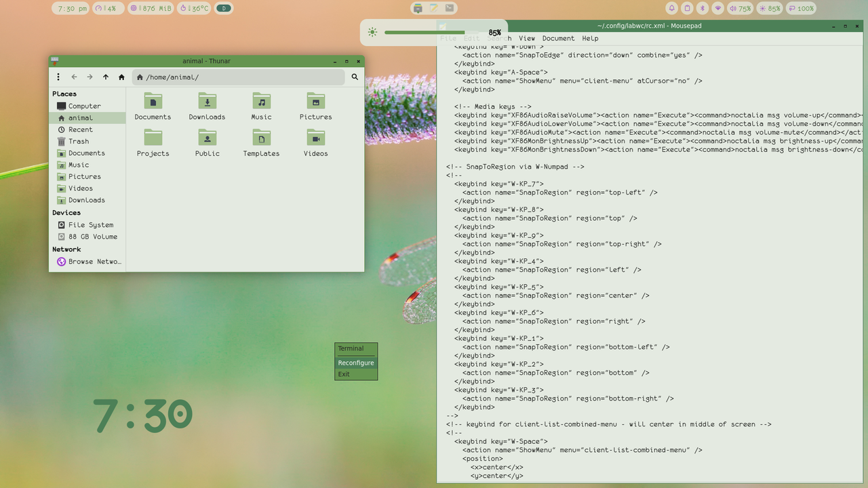Go forward in Thunar navigation
Viewport: 868px width, 488px height.
tap(90, 77)
